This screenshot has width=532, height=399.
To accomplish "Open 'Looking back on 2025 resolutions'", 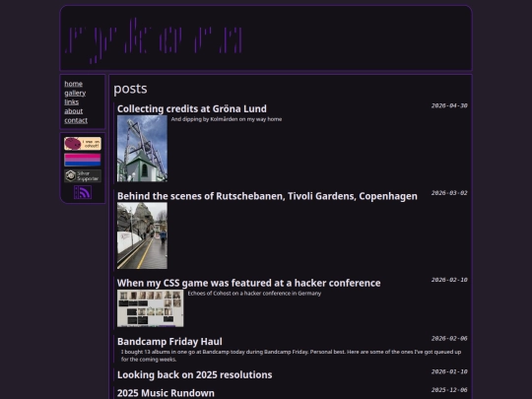I will [194, 374].
